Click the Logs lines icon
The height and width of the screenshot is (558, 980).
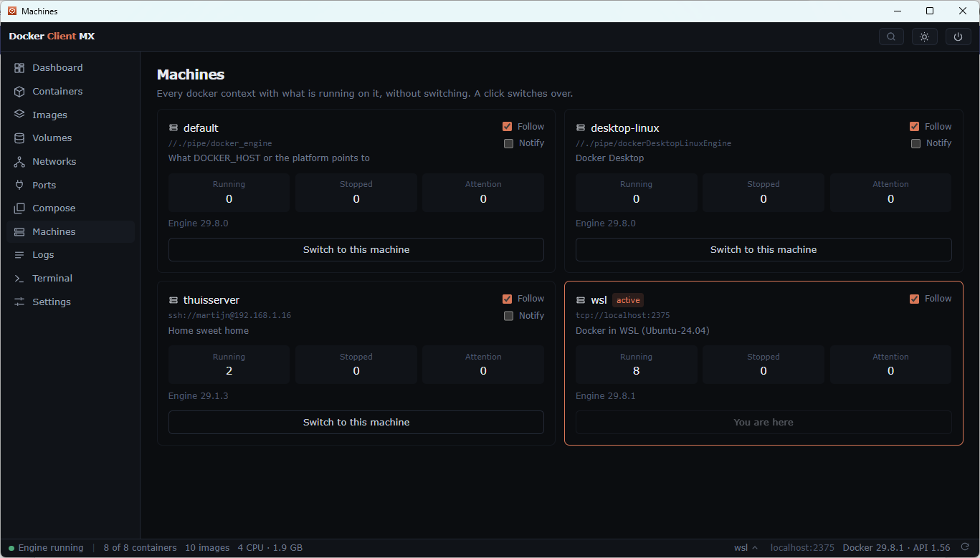click(x=19, y=255)
